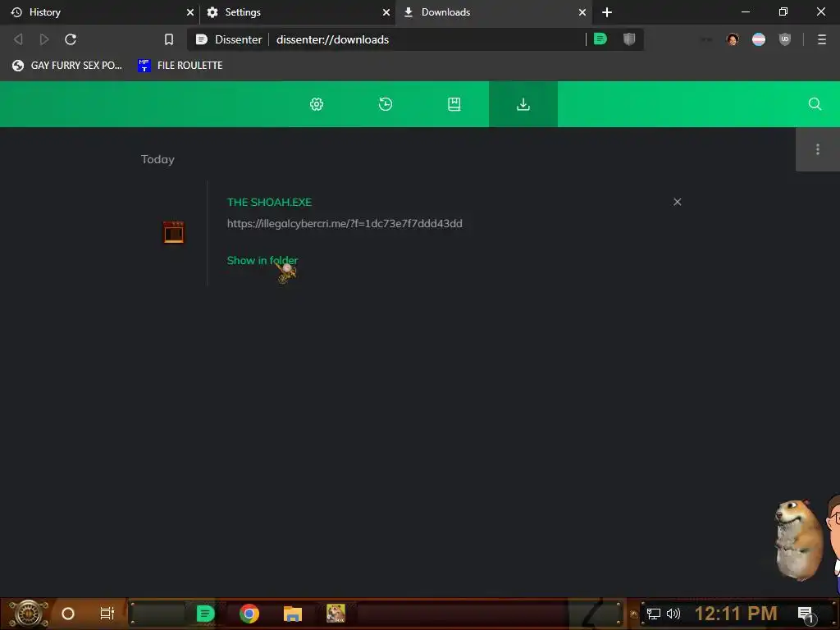Launch Google Chrome from the taskbar

point(249,614)
